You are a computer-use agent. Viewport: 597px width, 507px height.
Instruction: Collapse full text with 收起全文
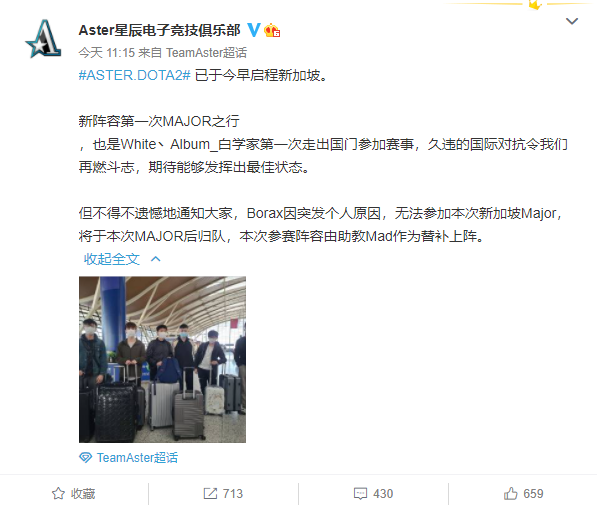[x=112, y=259]
